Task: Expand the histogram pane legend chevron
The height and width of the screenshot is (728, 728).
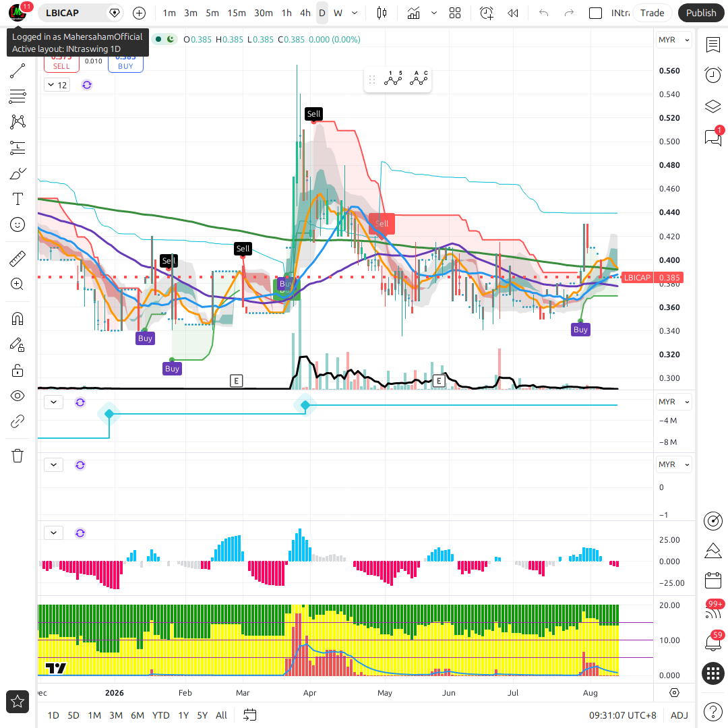Action: pos(54,533)
